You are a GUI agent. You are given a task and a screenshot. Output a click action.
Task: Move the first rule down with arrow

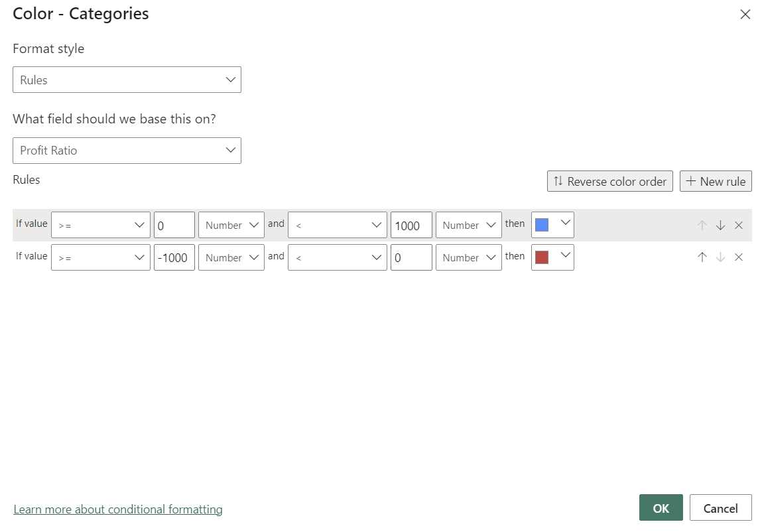coord(720,225)
